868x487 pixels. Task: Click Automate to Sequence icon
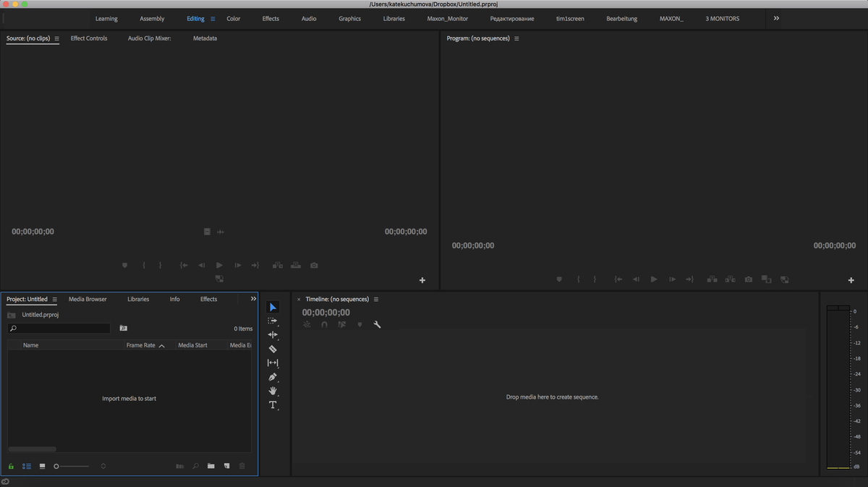point(179,466)
